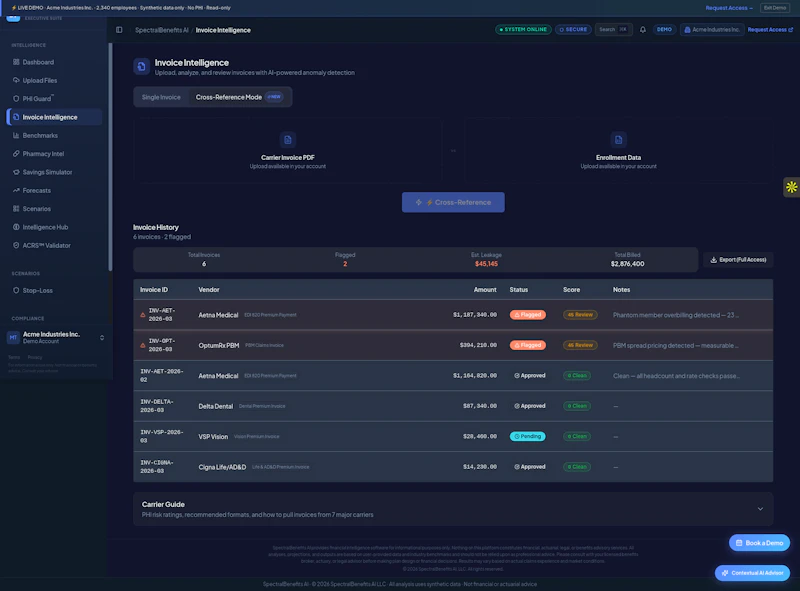Click the Stop-Loss shield icon

tap(16, 290)
